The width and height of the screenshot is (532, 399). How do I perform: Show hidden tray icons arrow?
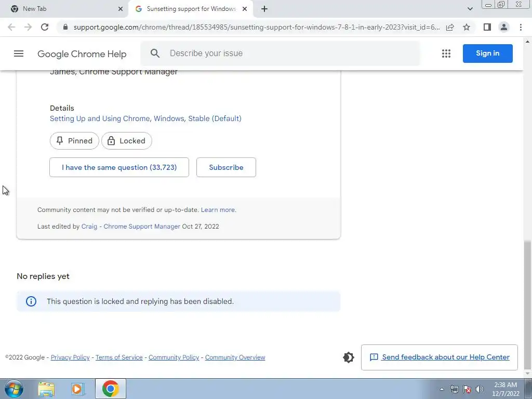pyautogui.click(x=442, y=390)
